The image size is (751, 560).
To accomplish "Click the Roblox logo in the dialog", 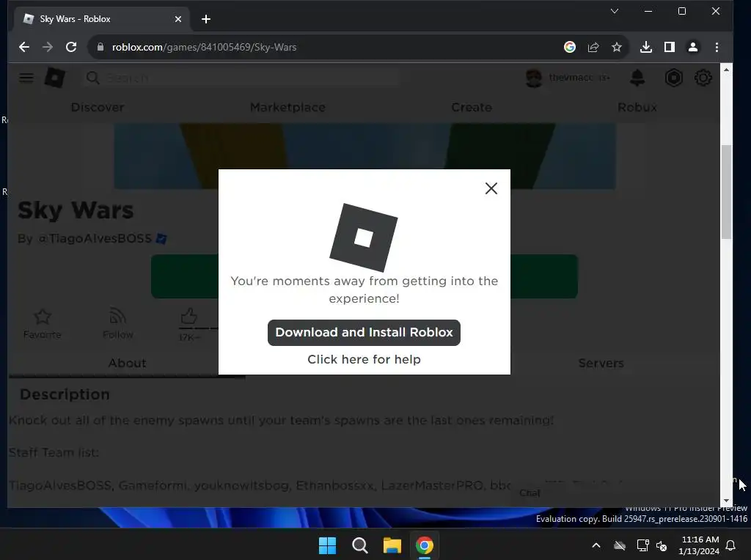I will click(x=364, y=237).
